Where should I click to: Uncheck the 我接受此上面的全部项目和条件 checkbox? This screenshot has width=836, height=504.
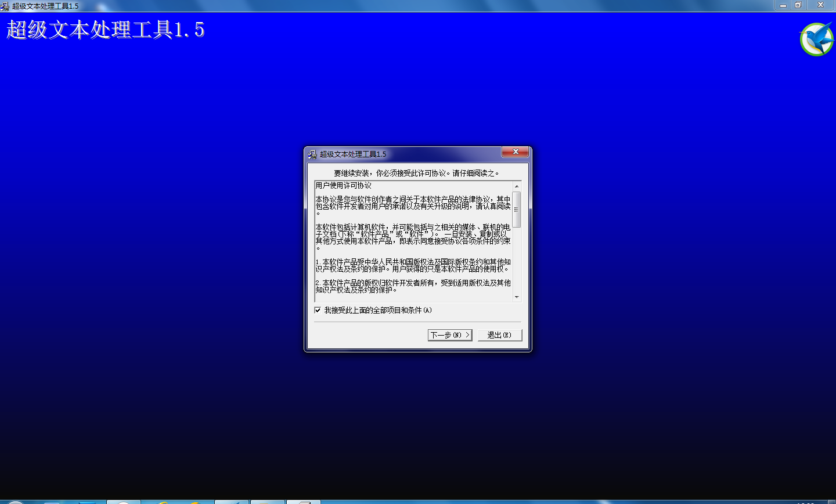[318, 310]
